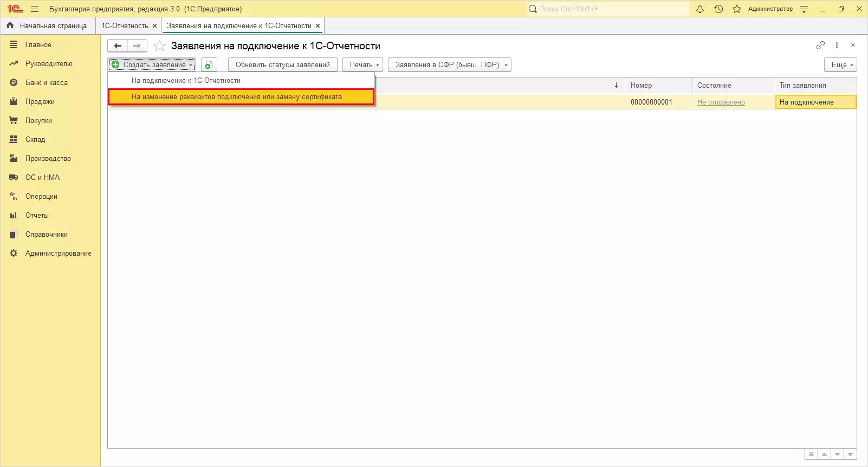Select На подключение к 1С-Отчетности menu item
The width and height of the screenshot is (868, 467).
pos(241,81)
